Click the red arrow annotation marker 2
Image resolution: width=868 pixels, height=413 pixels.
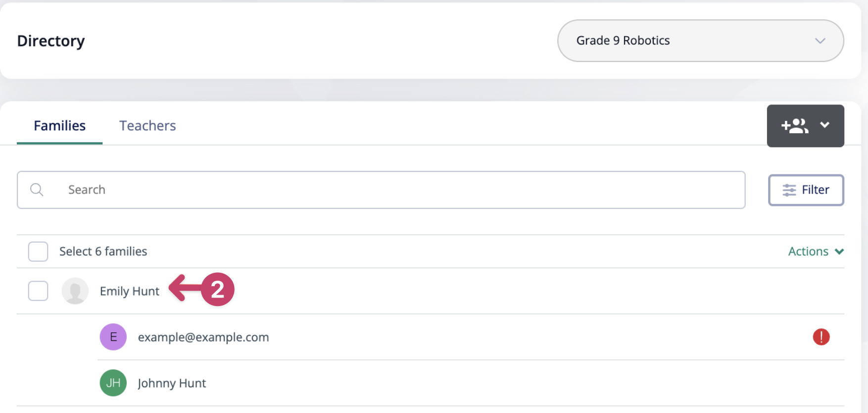202,289
